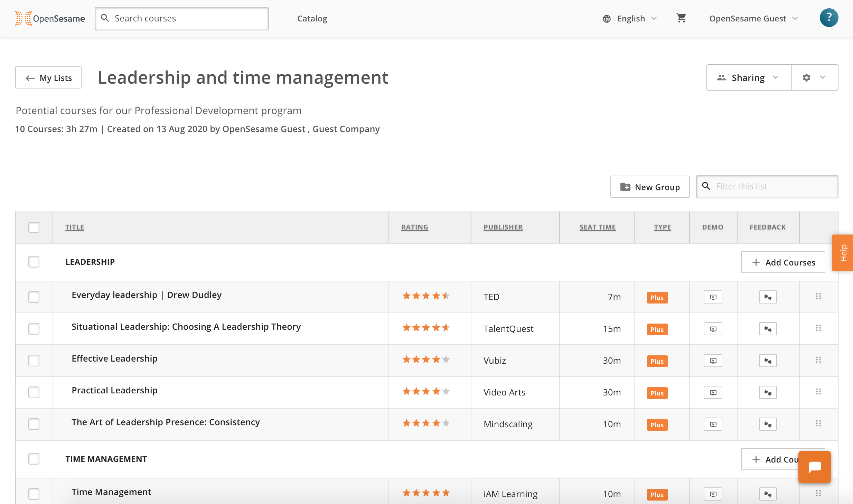Click the OpenSesame logo
The height and width of the screenshot is (504, 853).
point(50,18)
